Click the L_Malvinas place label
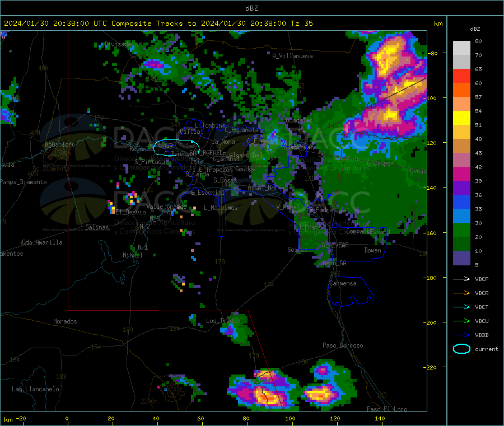 pyautogui.click(x=221, y=208)
